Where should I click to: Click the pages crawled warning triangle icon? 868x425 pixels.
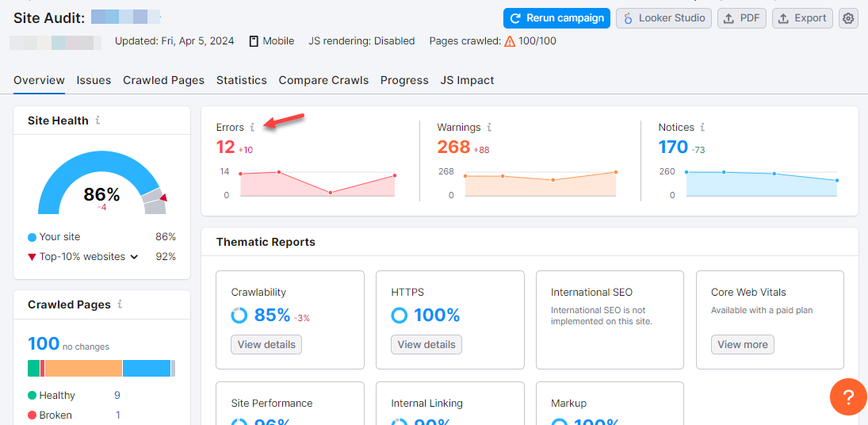coord(509,41)
